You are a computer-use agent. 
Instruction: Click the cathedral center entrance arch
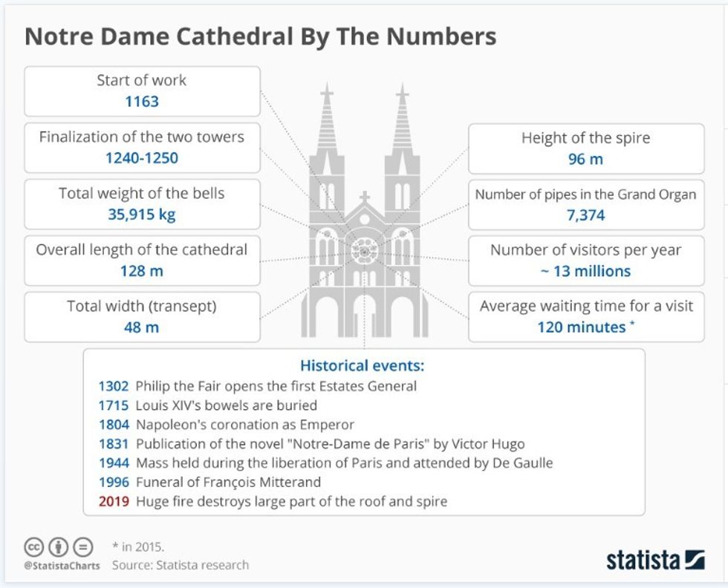[x=364, y=316]
